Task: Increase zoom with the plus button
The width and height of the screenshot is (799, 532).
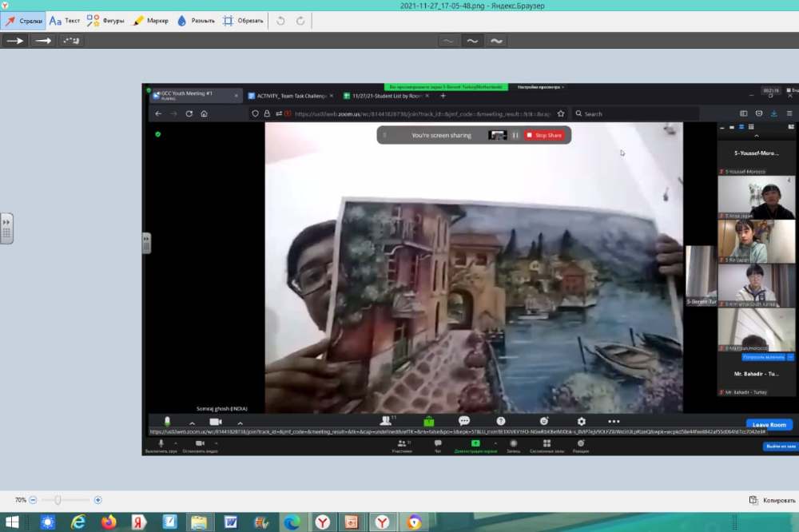Action: (97, 500)
